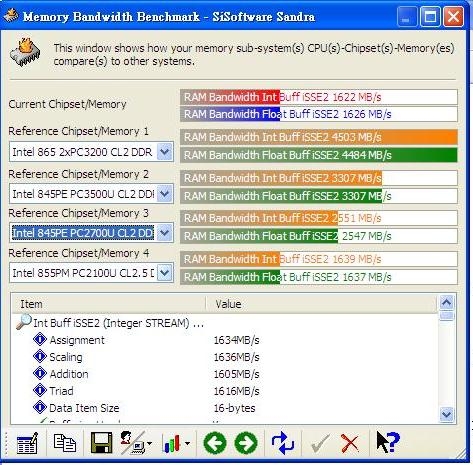Go forward with the green right arrow
This screenshot has width=473, height=465.
click(246, 443)
